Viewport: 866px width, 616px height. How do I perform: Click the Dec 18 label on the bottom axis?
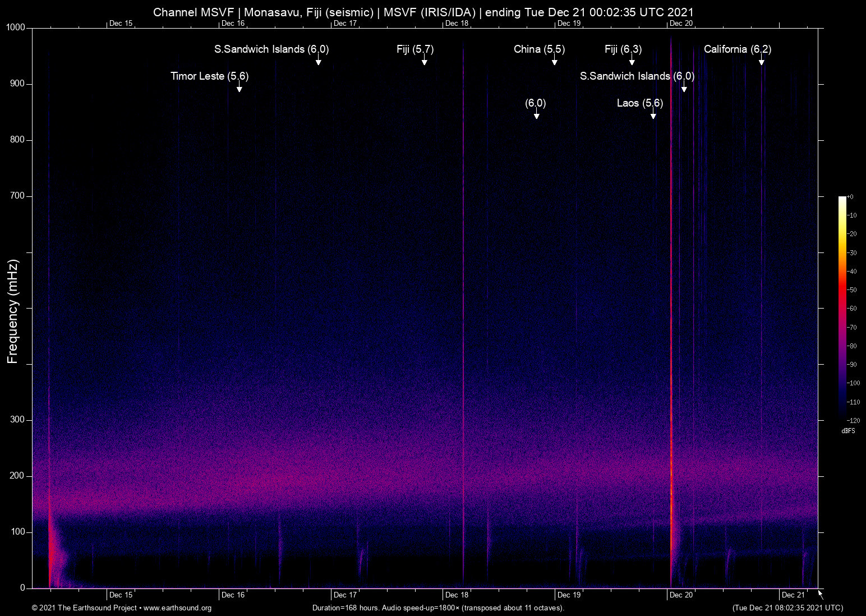coord(457,595)
